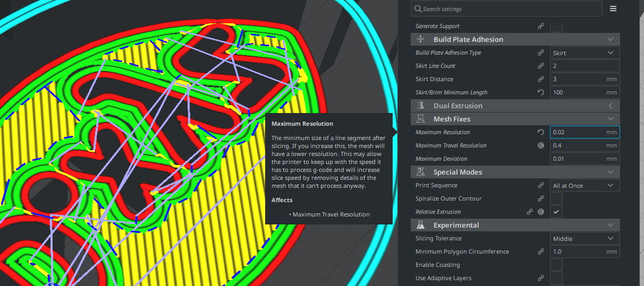
Task: Open Slicing Tolerance dropdown showing Middle
Action: (x=584, y=238)
